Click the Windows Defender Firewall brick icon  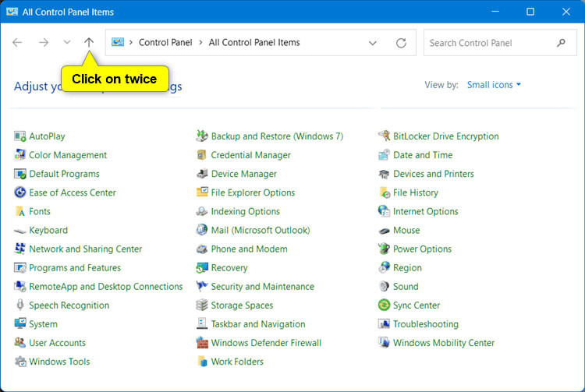click(202, 343)
